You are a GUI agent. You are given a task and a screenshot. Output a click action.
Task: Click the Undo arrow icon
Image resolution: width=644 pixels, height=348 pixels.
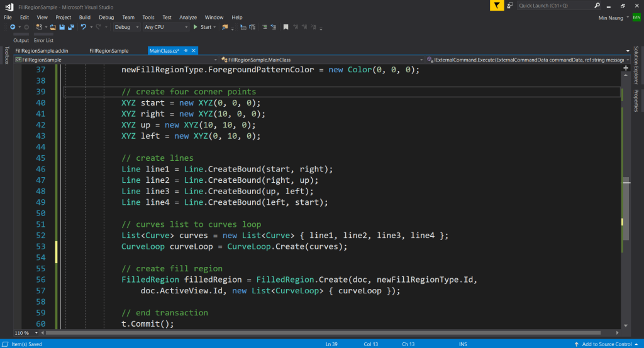(x=83, y=27)
